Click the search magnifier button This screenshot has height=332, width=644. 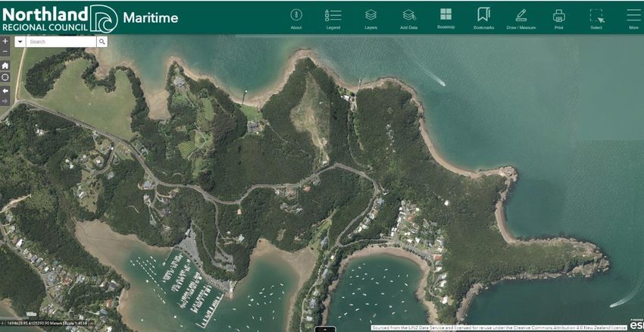tap(102, 42)
